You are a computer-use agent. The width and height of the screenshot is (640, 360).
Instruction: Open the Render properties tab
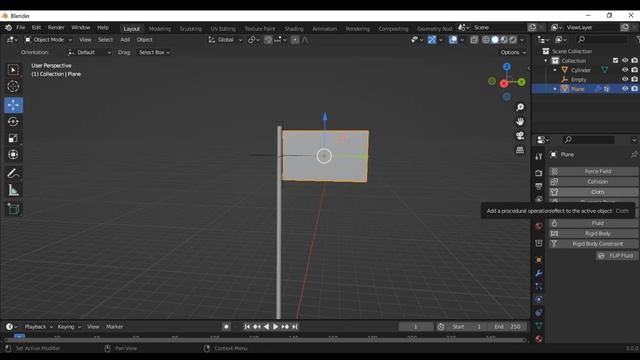[x=539, y=173]
